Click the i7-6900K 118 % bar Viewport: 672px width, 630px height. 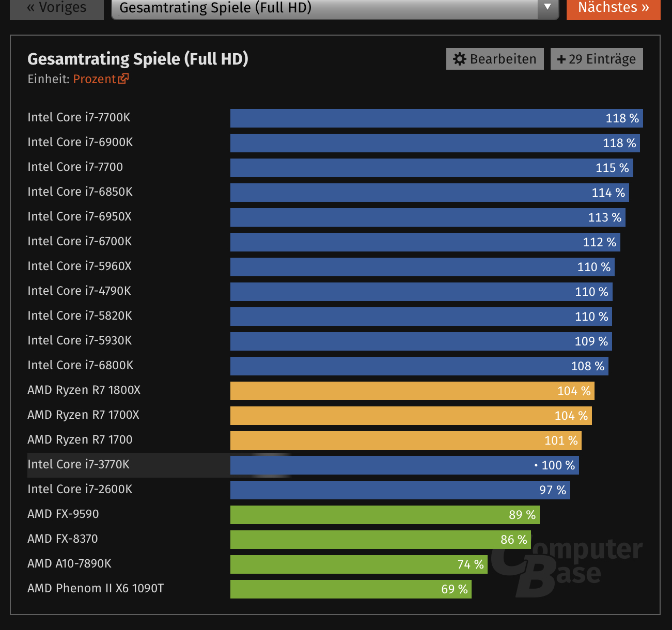point(435,143)
